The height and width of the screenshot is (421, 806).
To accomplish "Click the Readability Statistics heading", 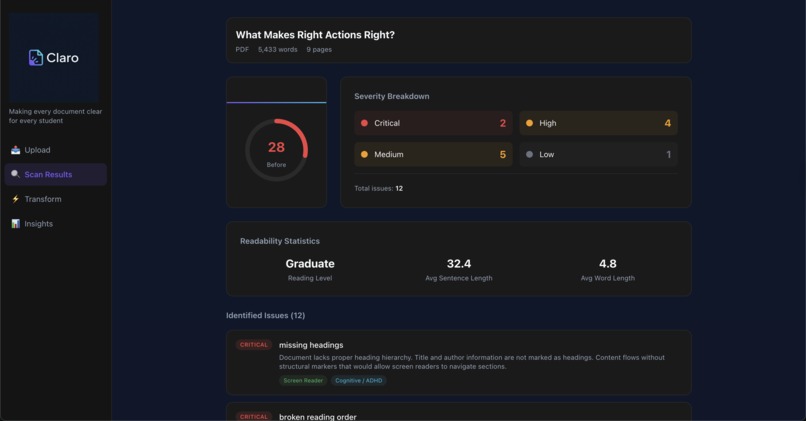I will [x=280, y=241].
